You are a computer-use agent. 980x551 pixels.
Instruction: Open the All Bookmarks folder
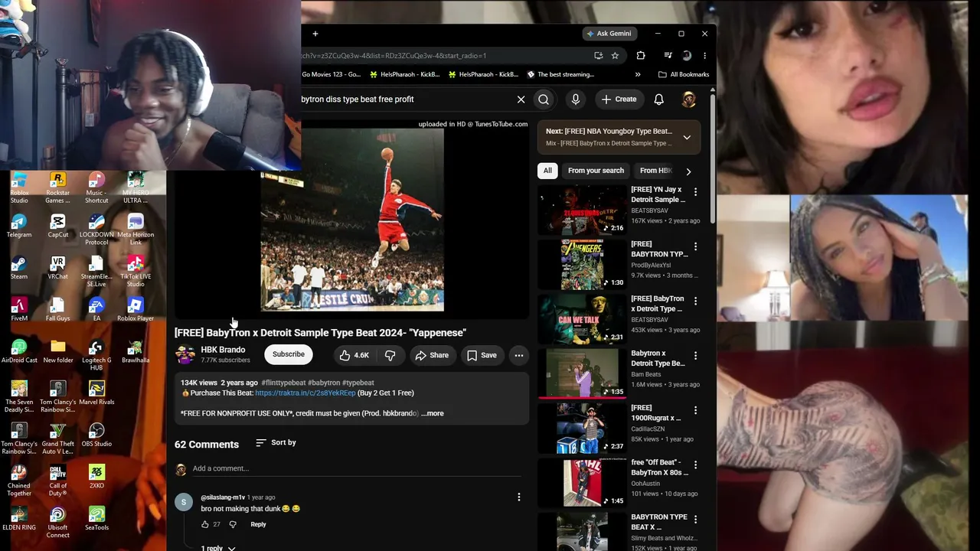point(684,74)
